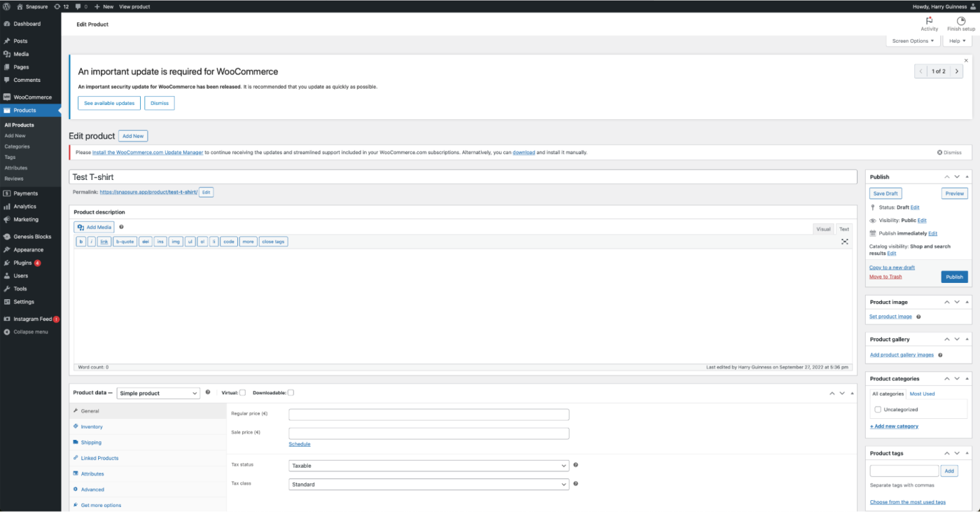980x512 pixels.
Task: Click the b-quote editor button
Action: pos(125,242)
